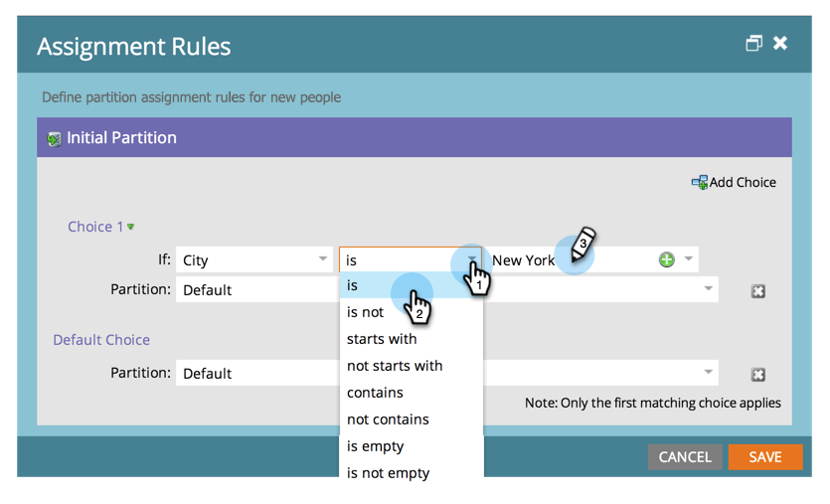
Task: Close the Assignment Rules dialog
Action: click(x=780, y=43)
